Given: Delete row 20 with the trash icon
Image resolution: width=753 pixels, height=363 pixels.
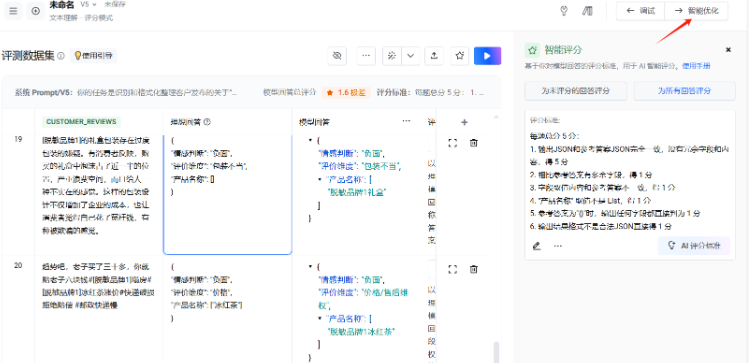Looking at the screenshot, I should tap(474, 269).
